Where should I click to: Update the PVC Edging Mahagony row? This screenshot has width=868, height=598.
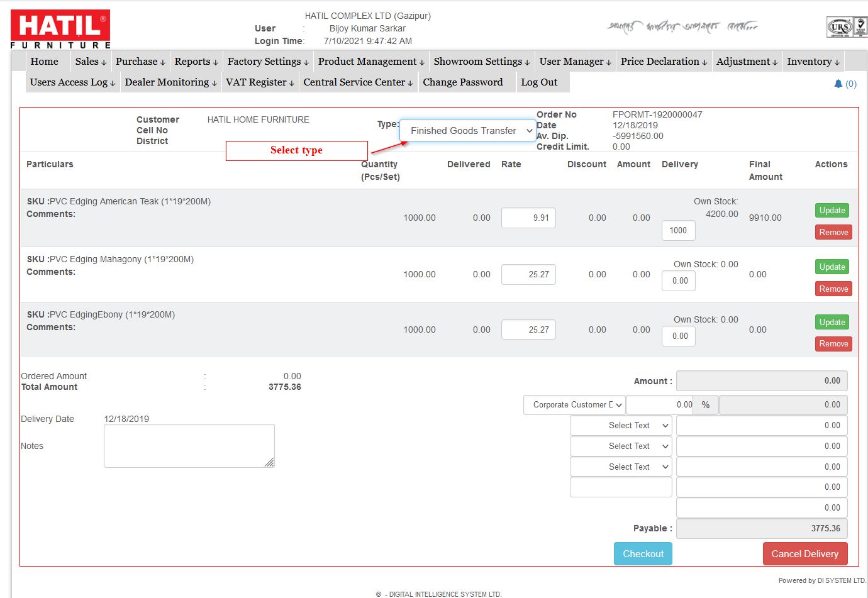pyautogui.click(x=832, y=267)
